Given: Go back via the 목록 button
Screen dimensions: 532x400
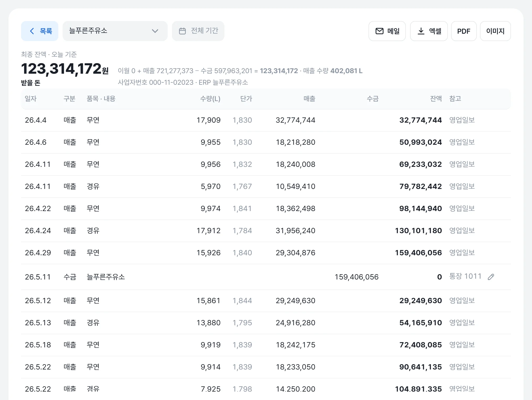Looking at the screenshot, I should pyautogui.click(x=40, y=31).
